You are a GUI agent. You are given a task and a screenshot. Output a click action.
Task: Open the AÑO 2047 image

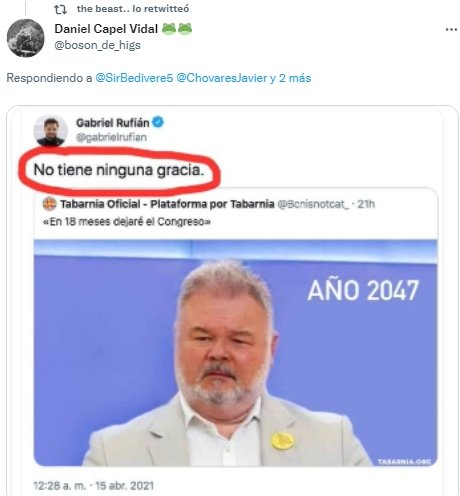(236, 352)
